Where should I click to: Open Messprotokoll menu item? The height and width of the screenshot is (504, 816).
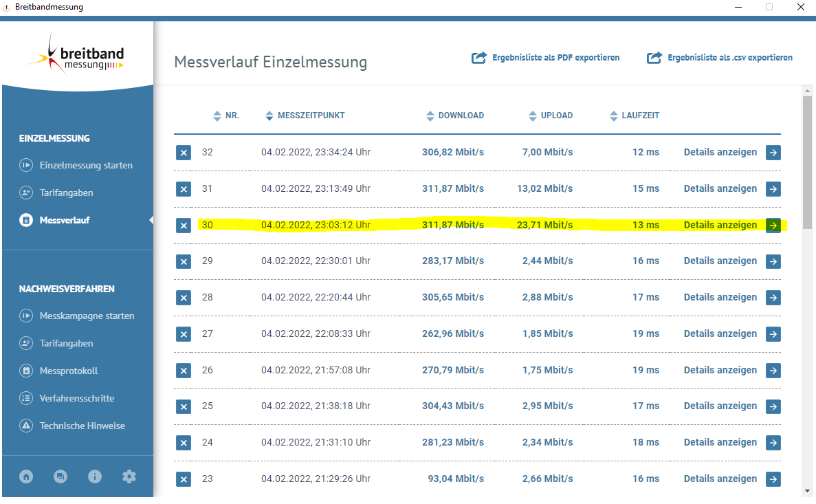(x=58, y=371)
